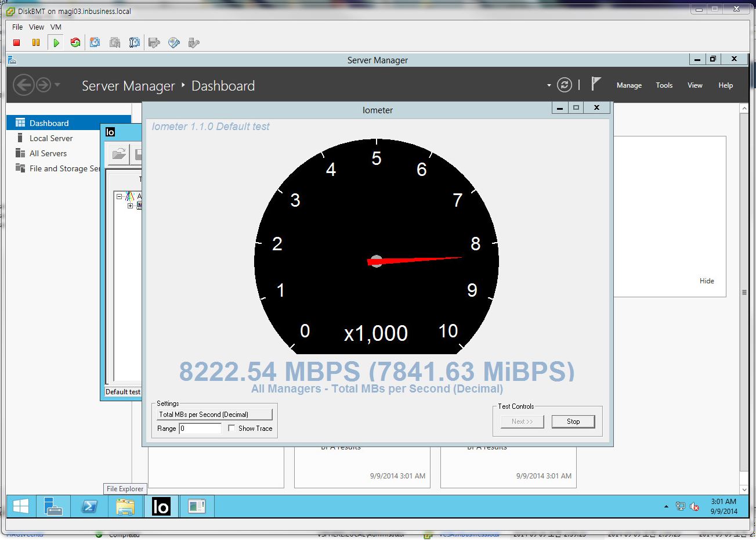This screenshot has width=756, height=540.
Task: Click the Server Manager forward arrow
Action: 44,85
